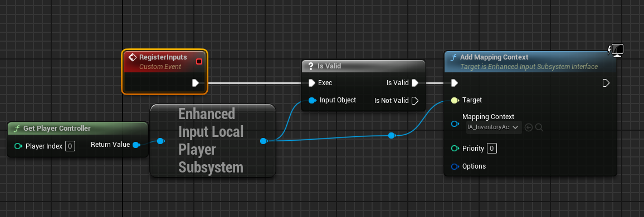The image size is (644, 217).
Task: Edit the Priority value field
Action: point(492,149)
